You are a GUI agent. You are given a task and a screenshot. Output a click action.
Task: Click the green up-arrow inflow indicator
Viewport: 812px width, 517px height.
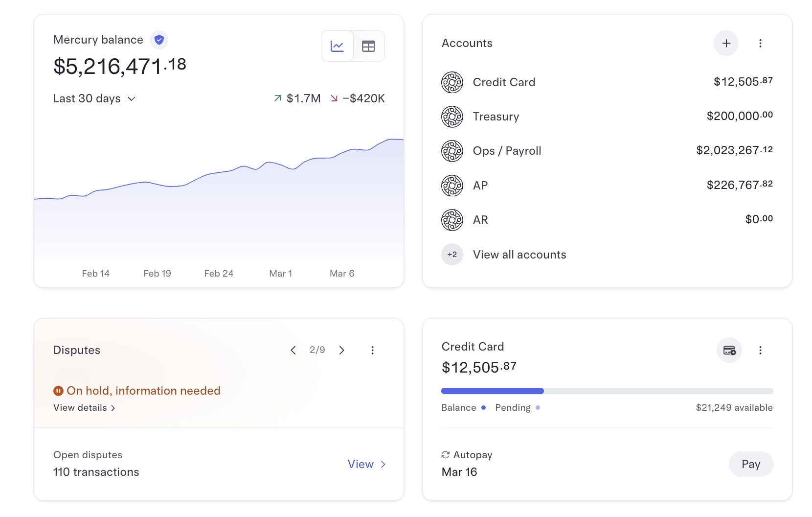point(278,98)
